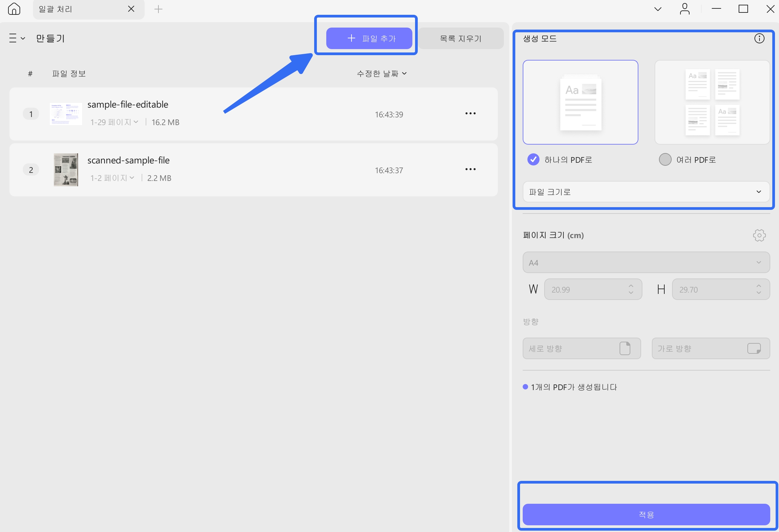Decrease width with down stepper
Image resolution: width=779 pixels, height=532 pixels.
click(x=631, y=293)
